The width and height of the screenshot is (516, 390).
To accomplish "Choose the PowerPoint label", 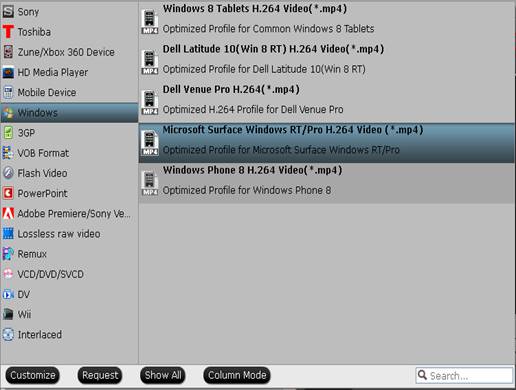I will coord(42,193).
